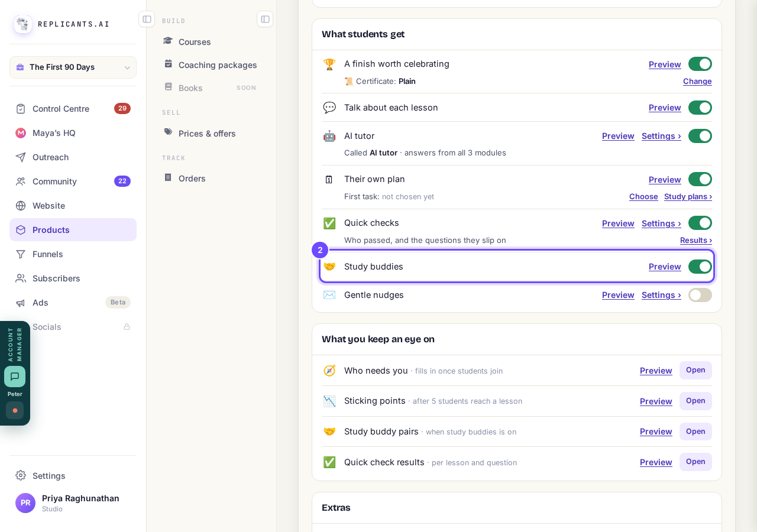Open the Settings gear icon
The width and height of the screenshot is (757, 532).
point(21,475)
